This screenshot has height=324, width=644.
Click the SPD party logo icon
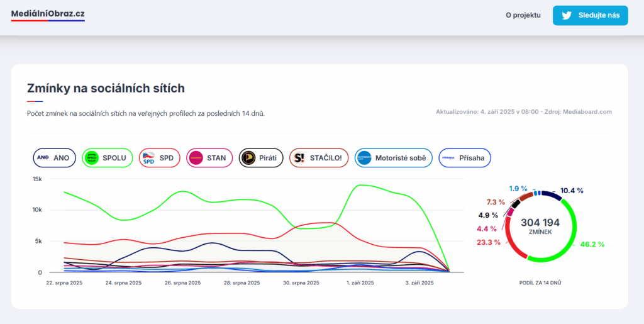click(x=149, y=158)
